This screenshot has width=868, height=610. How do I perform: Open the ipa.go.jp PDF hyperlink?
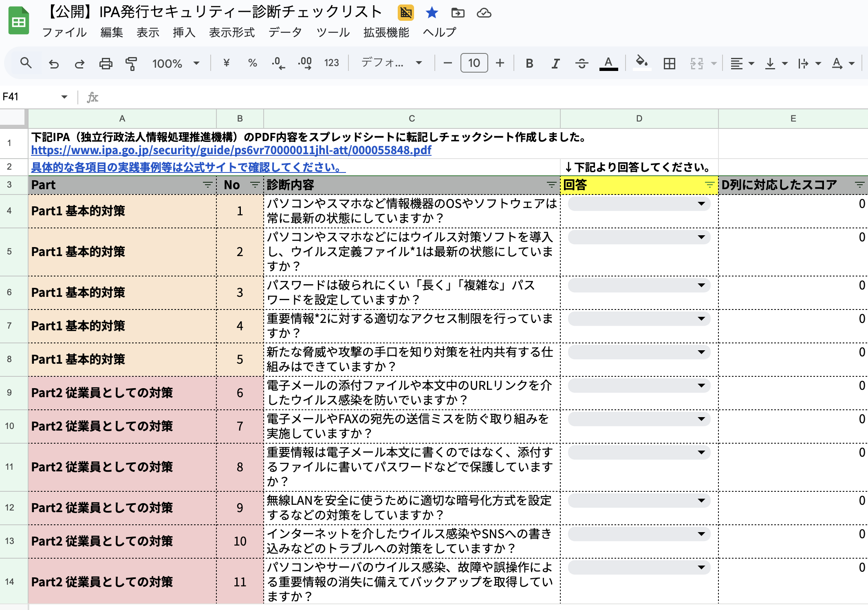(x=231, y=150)
